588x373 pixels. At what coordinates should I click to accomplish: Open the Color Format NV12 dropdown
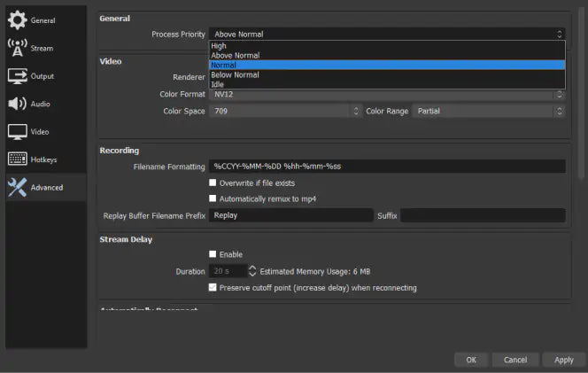tap(386, 94)
